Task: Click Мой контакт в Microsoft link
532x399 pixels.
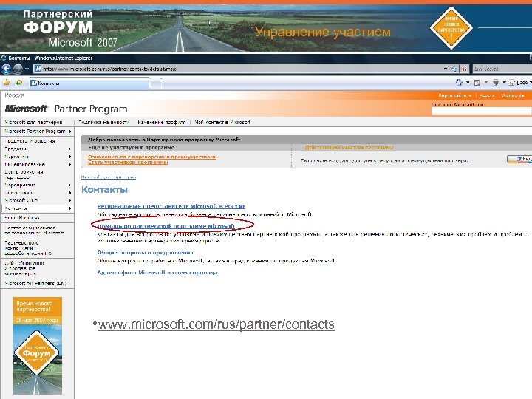Action: click(222, 122)
